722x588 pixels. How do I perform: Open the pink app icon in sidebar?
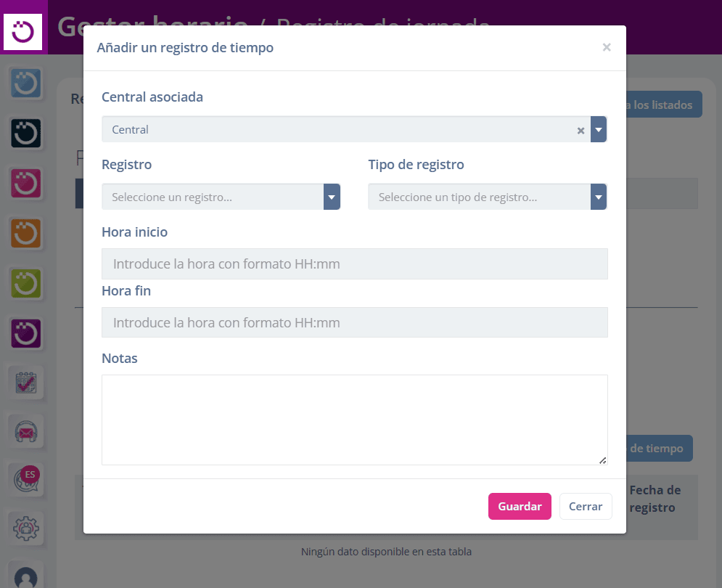tap(27, 183)
